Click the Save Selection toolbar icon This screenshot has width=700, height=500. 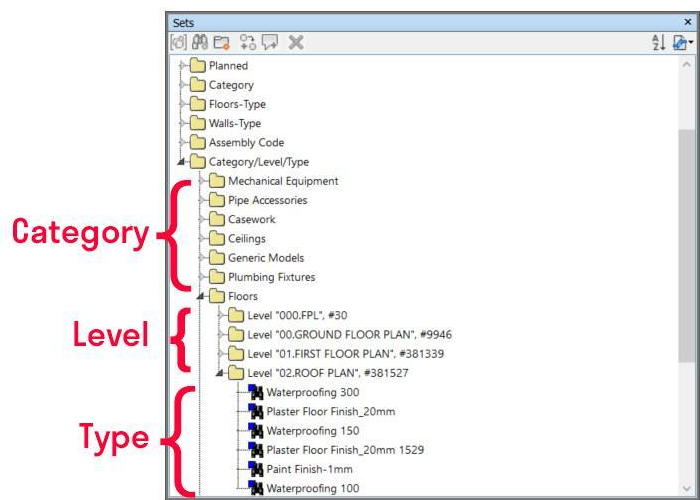coord(179,42)
